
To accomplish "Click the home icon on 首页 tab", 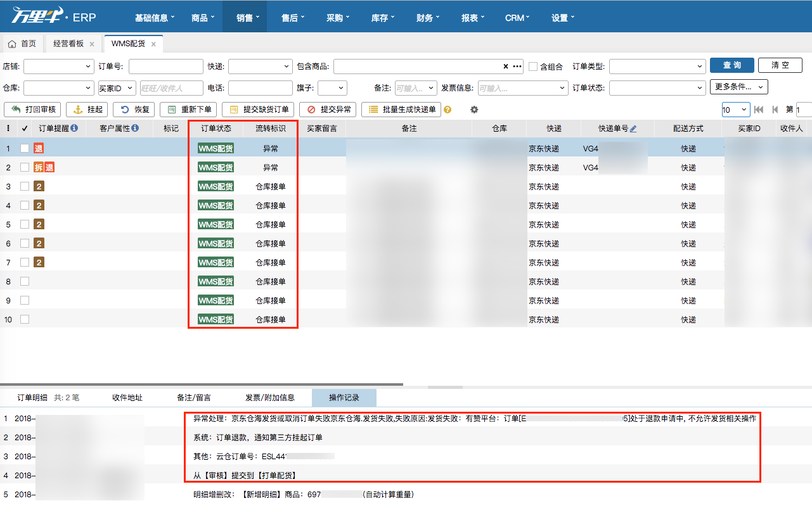I will pos(12,44).
